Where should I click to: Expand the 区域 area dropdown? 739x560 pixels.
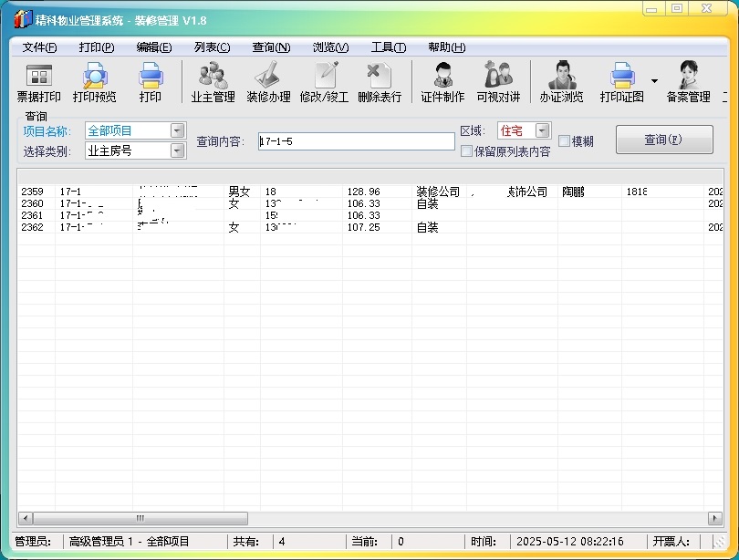(x=542, y=130)
